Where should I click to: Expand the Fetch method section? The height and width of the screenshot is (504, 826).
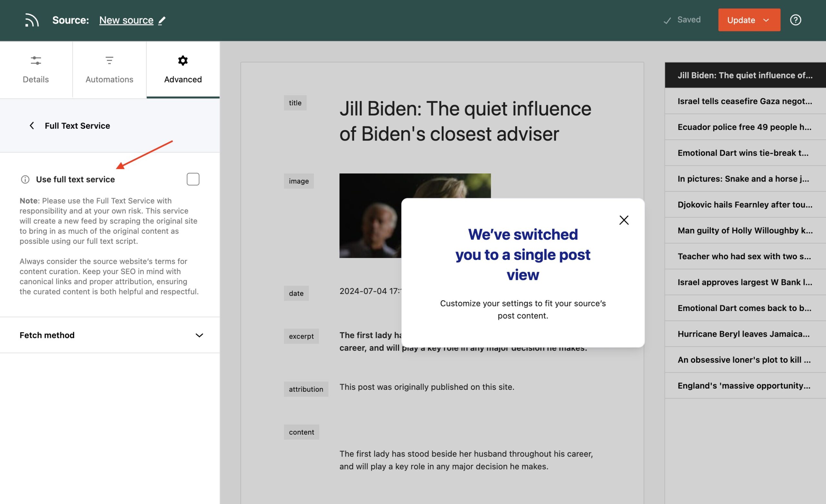(x=200, y=335)
